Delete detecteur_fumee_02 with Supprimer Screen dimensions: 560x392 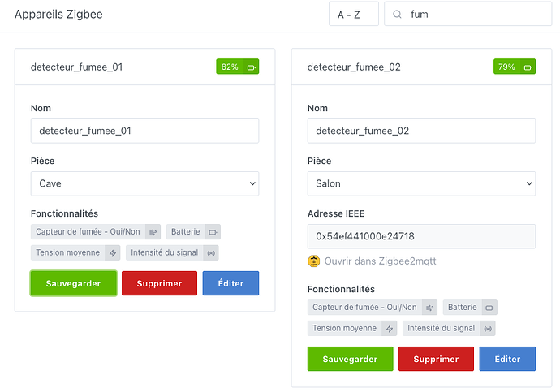coord(436,359)
